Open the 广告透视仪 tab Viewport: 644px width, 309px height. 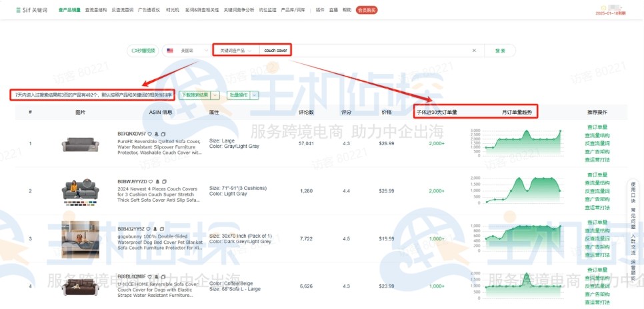coord(149,10)
